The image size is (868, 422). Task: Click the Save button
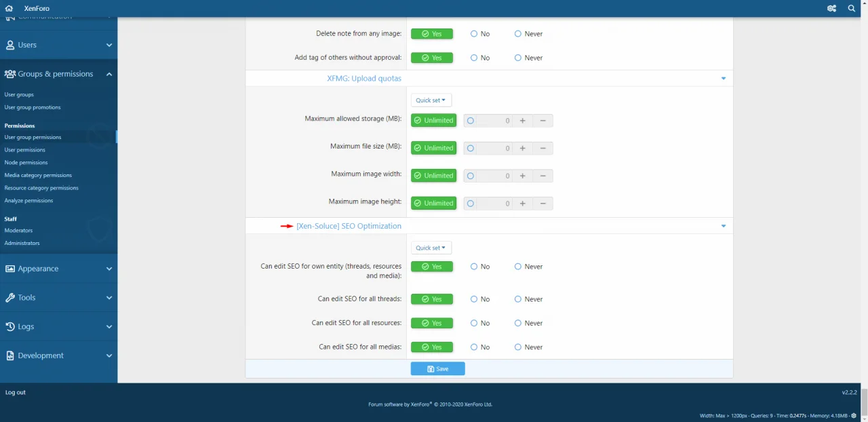(x=437, y=368)
